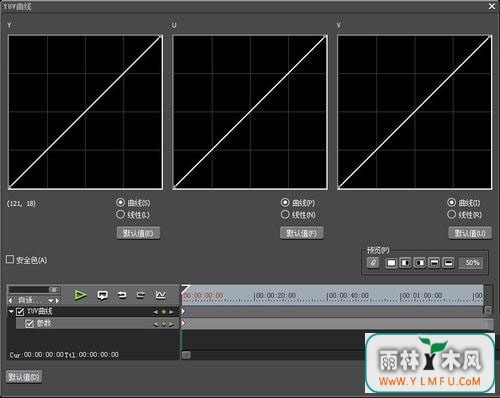The width and height of the screenshot is (500, 398).
Task: Click the graph curve icon in the keyframe toolbar
Action: click(160, 295)
